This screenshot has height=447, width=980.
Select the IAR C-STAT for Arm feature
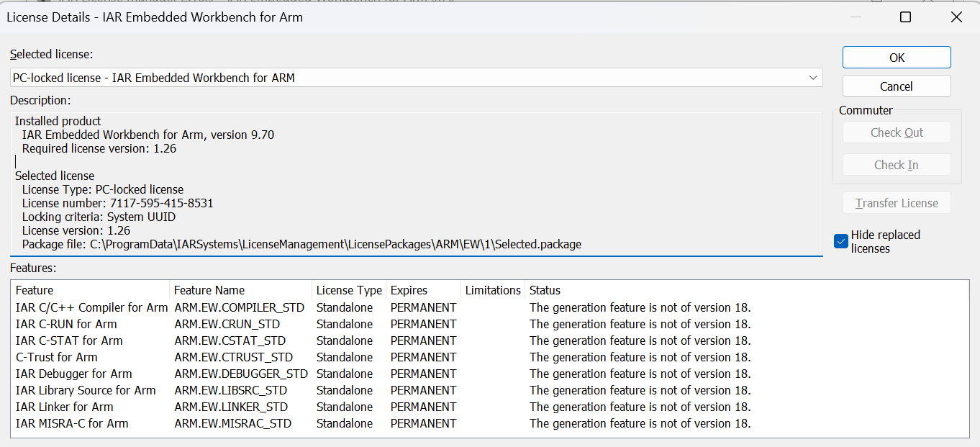point(69,340)
